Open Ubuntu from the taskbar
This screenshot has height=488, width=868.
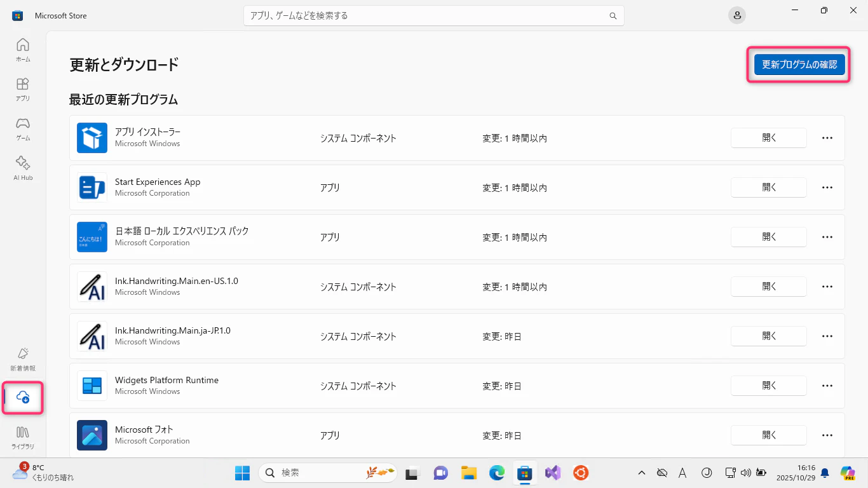tap(581, 473)
